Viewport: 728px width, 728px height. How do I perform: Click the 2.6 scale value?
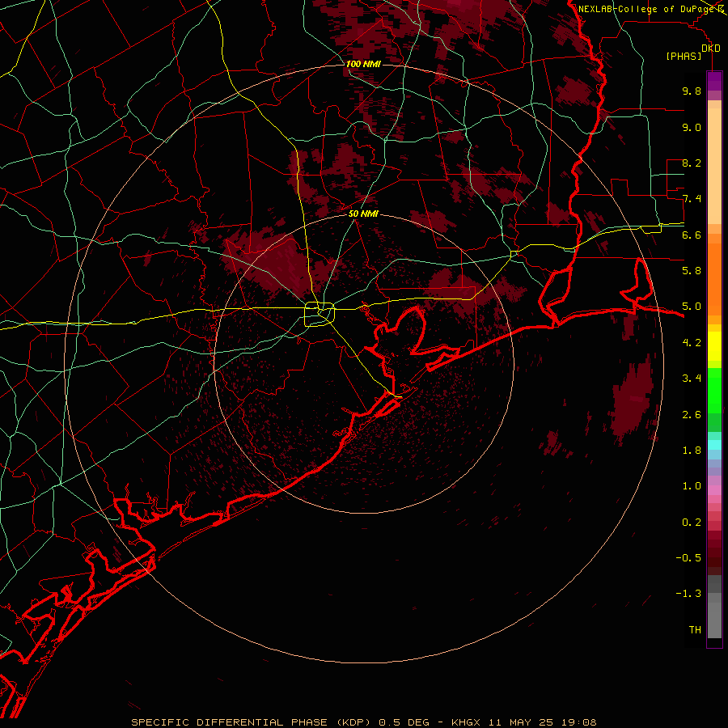[x=692, y=415]
